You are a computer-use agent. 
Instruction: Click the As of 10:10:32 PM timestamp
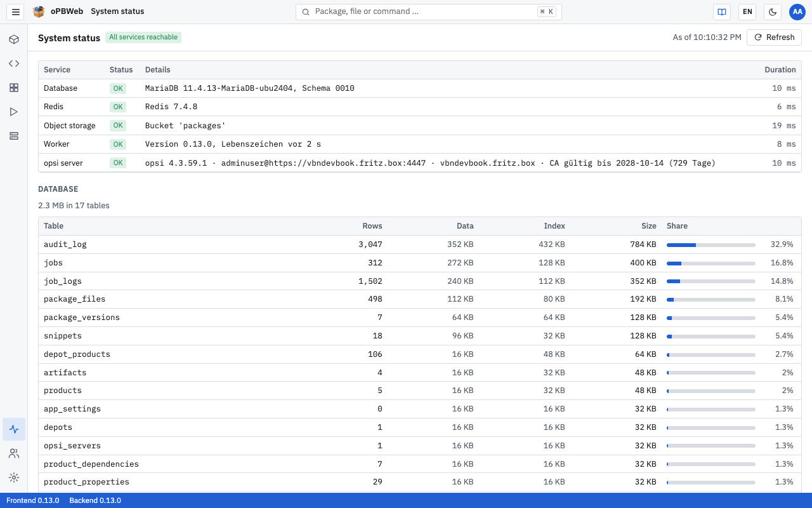click(x=707, y=37)
